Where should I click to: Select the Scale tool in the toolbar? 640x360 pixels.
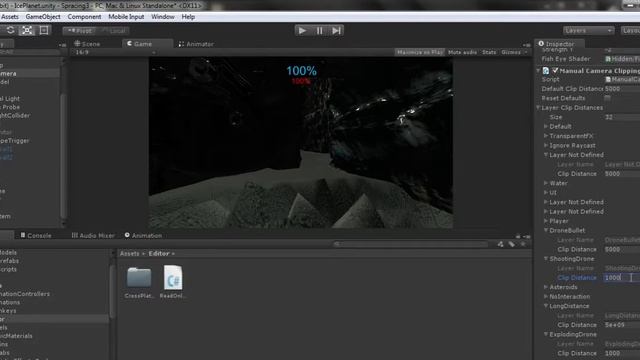pyautogui.click(x=27, y=30)
